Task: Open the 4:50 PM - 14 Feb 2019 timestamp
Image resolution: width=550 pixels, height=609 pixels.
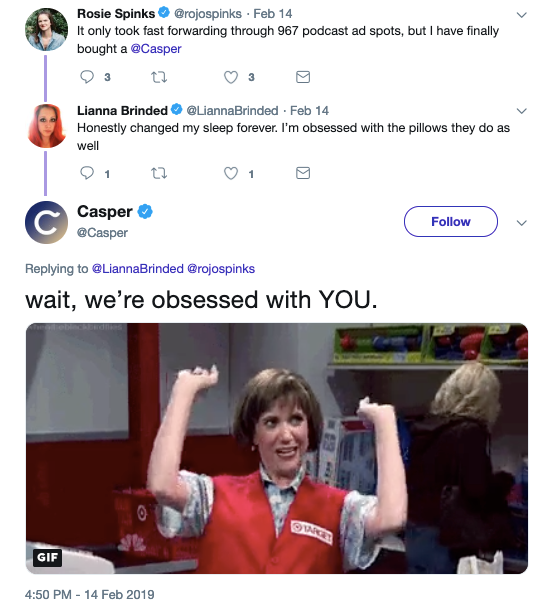Action: click(x=89, y=595)
